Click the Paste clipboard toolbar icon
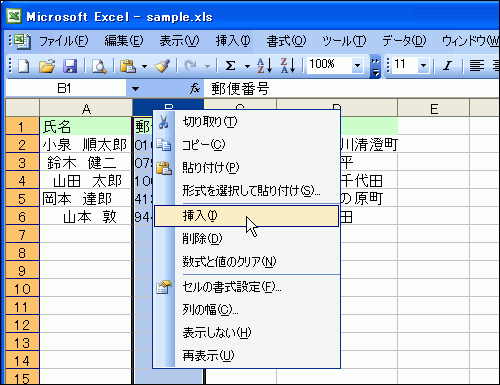500x385 pixels. click(128, 66)
